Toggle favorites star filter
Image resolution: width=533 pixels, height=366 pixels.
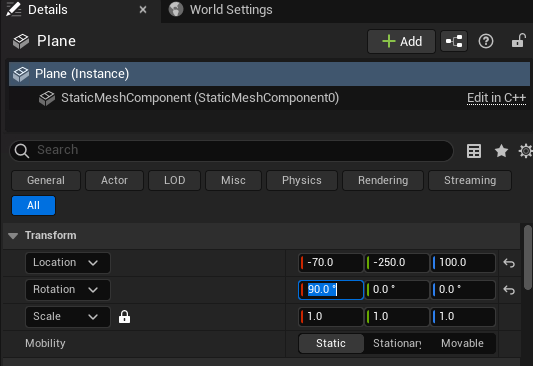(501, 151)
